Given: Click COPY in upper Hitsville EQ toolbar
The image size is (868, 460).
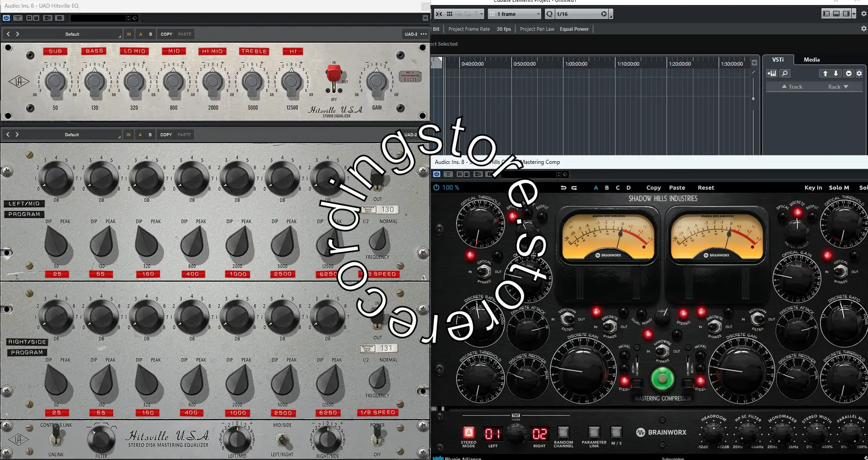Looking at the screenshot, I should [x=167, y=34].
